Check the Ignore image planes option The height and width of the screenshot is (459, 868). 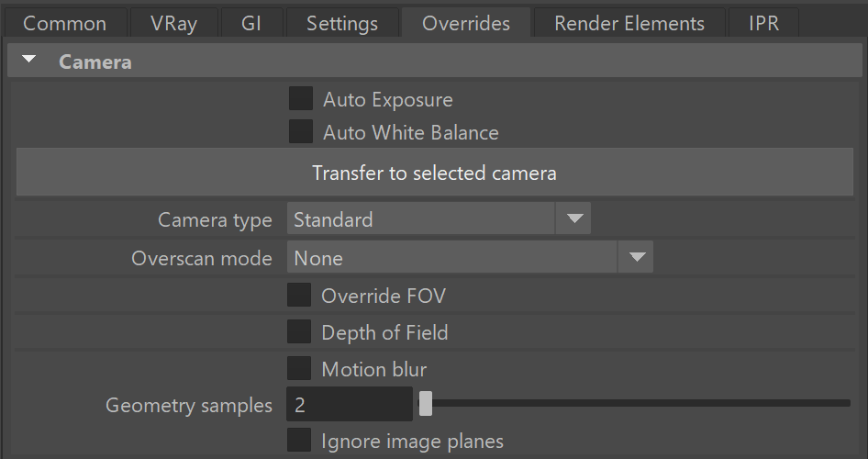click(x=299, y=440)
